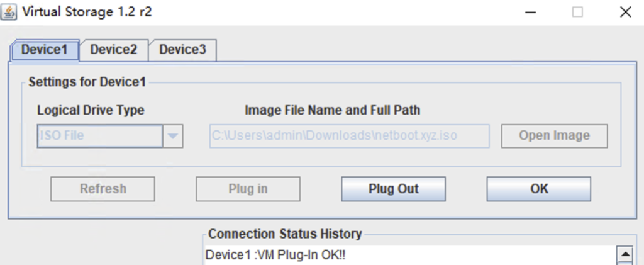Expand the Logical Drive Type dropdown arrow
The width and height of the screenshot is (644, 265).
[x=173, y=135]
